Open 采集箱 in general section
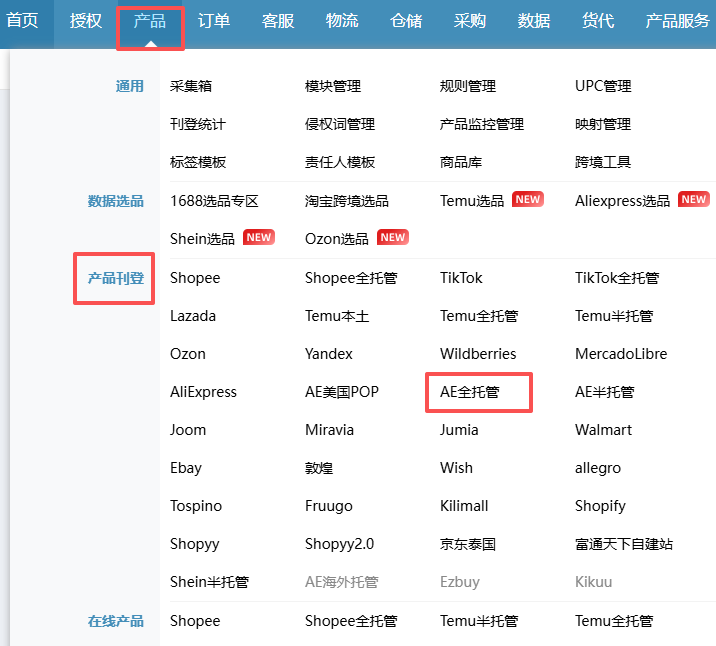716x646 pixels. point(191,87)
